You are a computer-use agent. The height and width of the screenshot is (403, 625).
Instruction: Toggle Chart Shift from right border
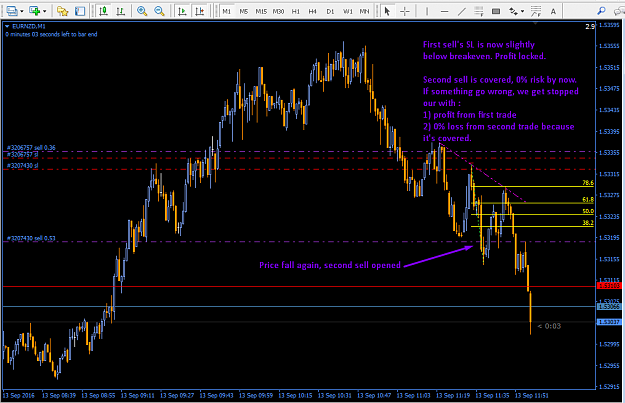point(200,11)
